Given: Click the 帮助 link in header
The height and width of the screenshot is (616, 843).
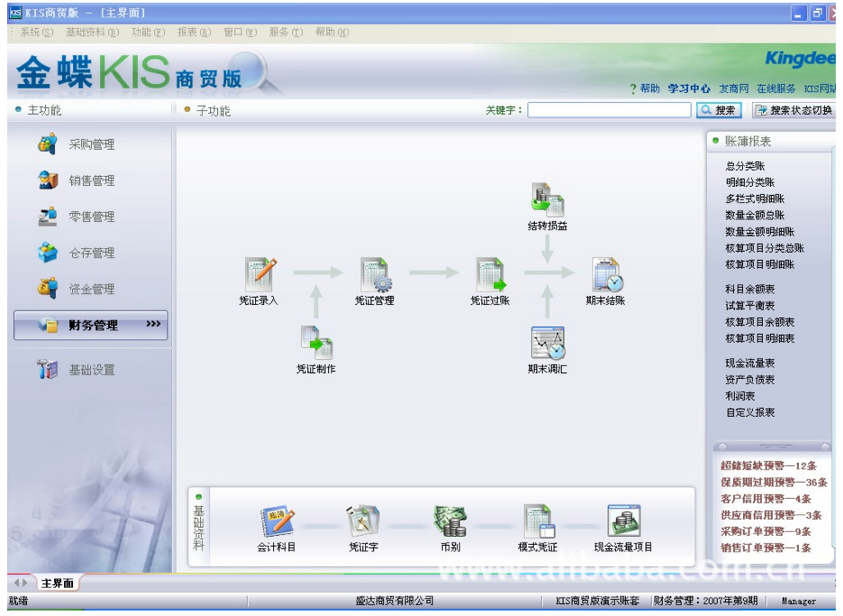Looking at the screenshot, I should [x=649, y=88].
